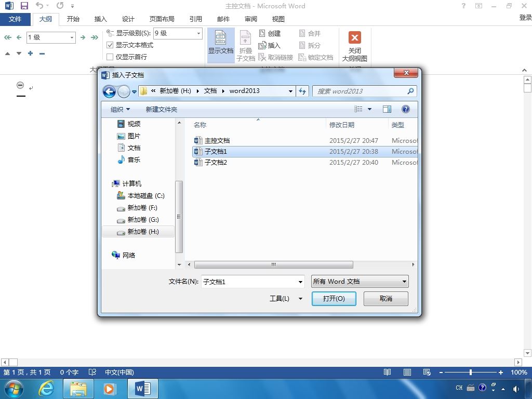The width and height of the screenshot is (532, 399).
Task: Open the 文件 tab
Action: [15, 19]
